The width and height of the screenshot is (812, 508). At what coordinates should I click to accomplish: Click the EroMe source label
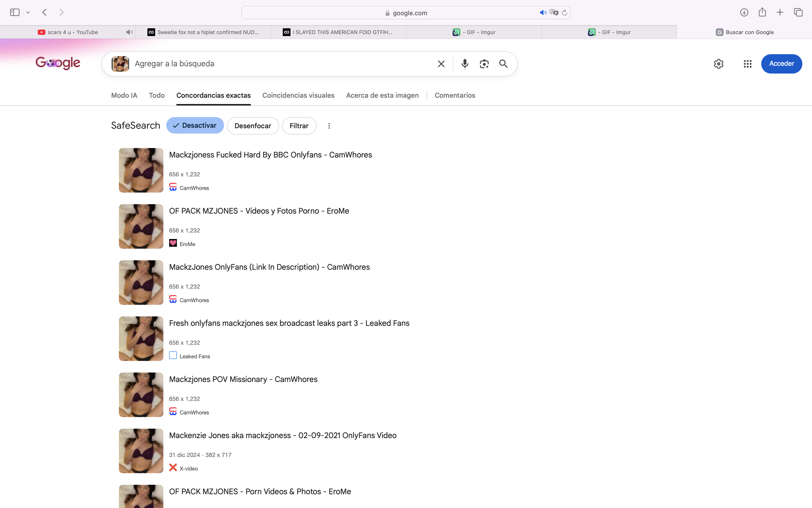(x=187, y=244)
